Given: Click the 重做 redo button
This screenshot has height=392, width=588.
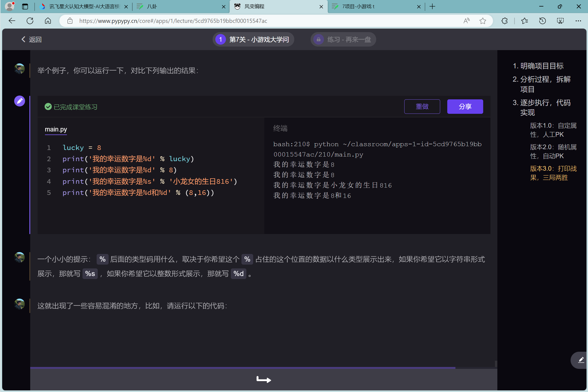Looking at the screenshot, I should (422, 106).
